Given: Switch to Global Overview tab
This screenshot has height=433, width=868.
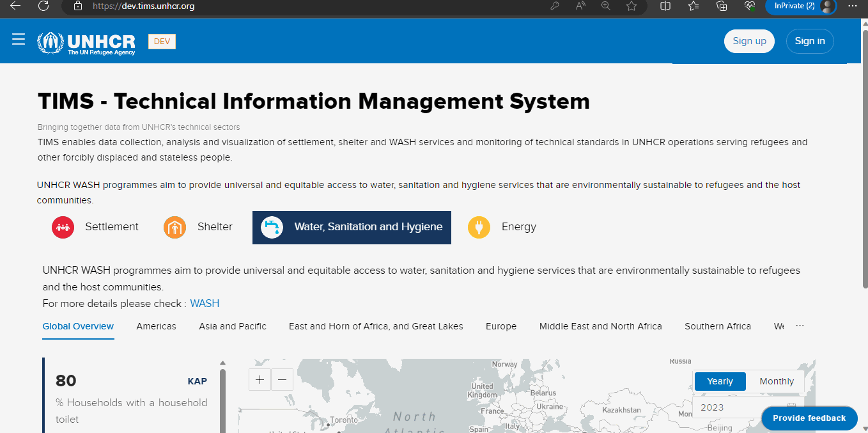Looking at the screenshot, I should point(78,327).
